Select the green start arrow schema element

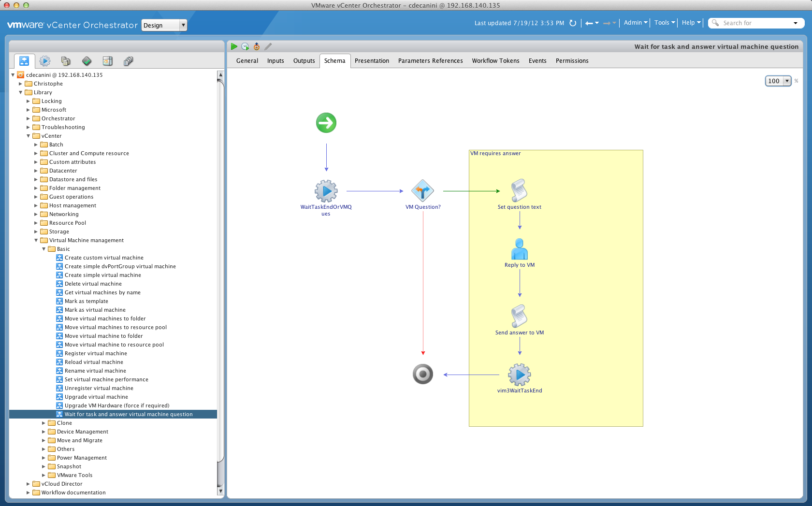coord(326,123)
